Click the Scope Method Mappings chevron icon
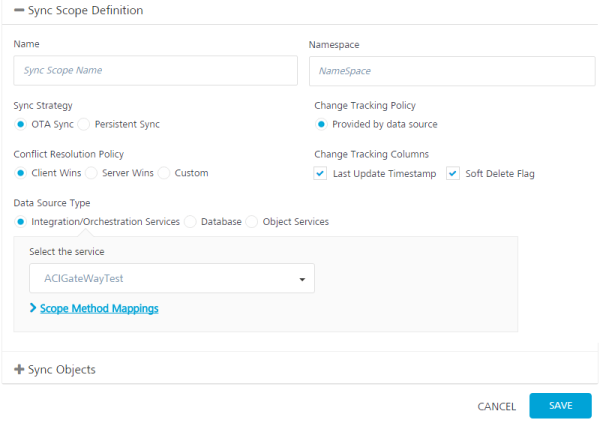The height and width of the screenshot is (426, 600). tap(33, 308)
